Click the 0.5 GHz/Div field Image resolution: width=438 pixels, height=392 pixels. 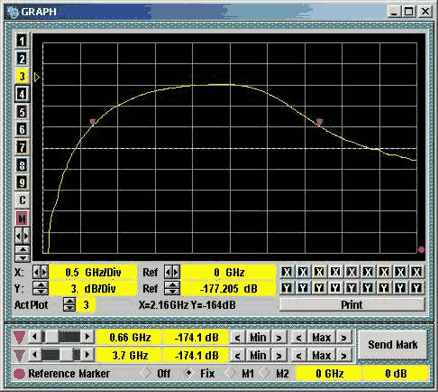point(93,272)
